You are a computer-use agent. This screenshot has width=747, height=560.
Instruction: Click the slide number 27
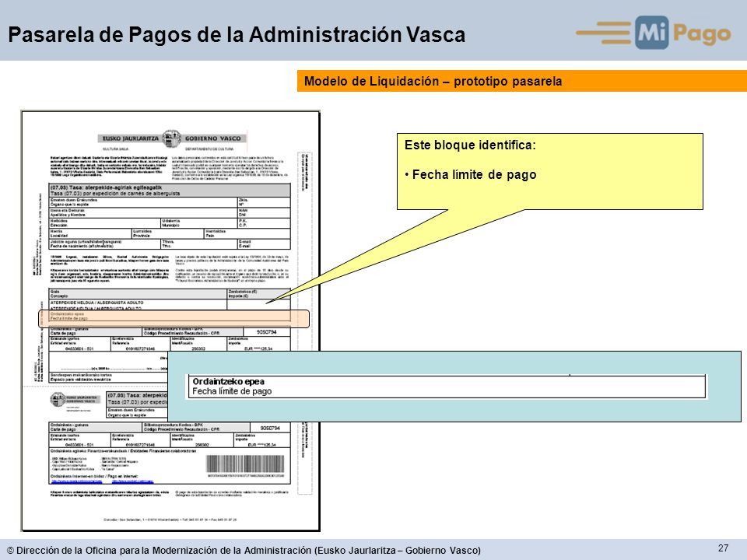coord(723,548)
